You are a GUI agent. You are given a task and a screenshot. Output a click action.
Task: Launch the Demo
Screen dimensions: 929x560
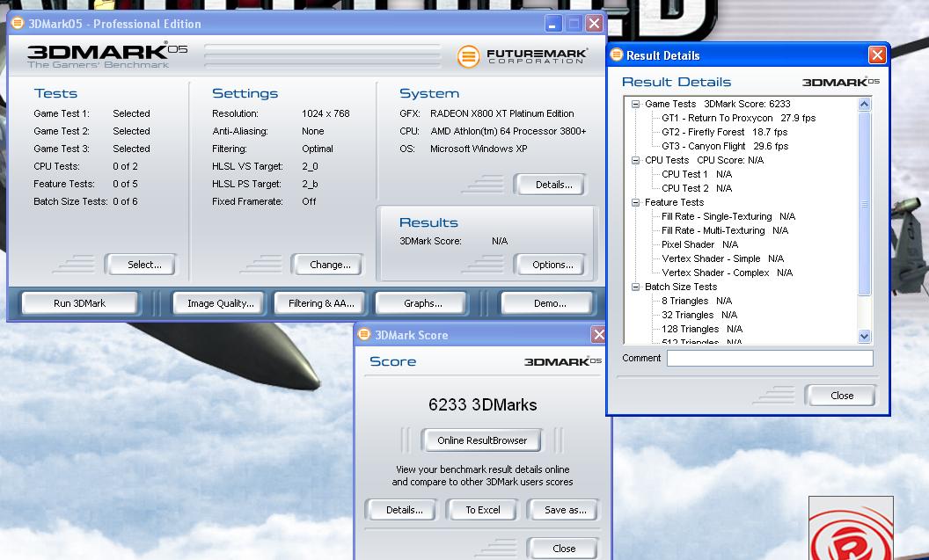[x=549, y=303]
